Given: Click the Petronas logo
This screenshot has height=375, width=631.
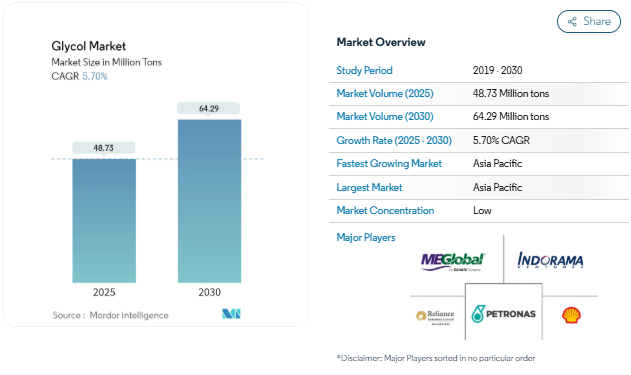Looking at the screenshot, I should coord(503,314).
